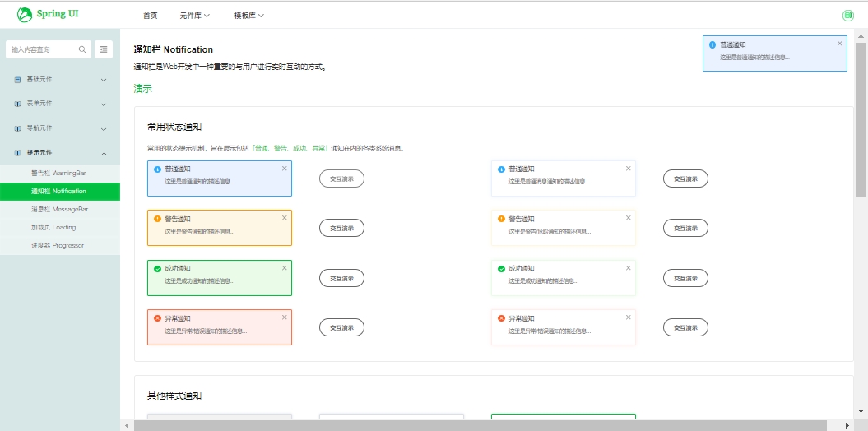Click the green check icon in filled 成功通知
Image resolution: width=868 pixels, height=431 pixels.
click(x=157, y=269)
